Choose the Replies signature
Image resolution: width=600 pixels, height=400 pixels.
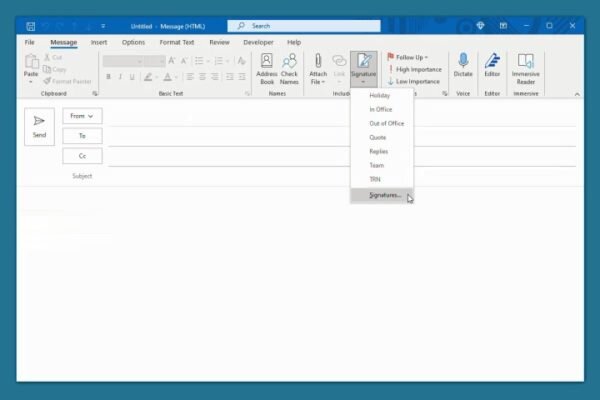382,151
